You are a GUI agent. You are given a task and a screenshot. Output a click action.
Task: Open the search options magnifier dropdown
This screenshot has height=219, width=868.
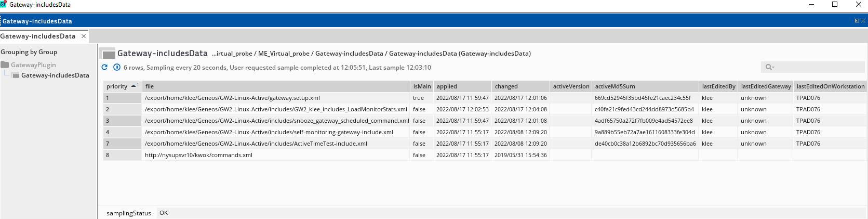[x=769, y=67]
